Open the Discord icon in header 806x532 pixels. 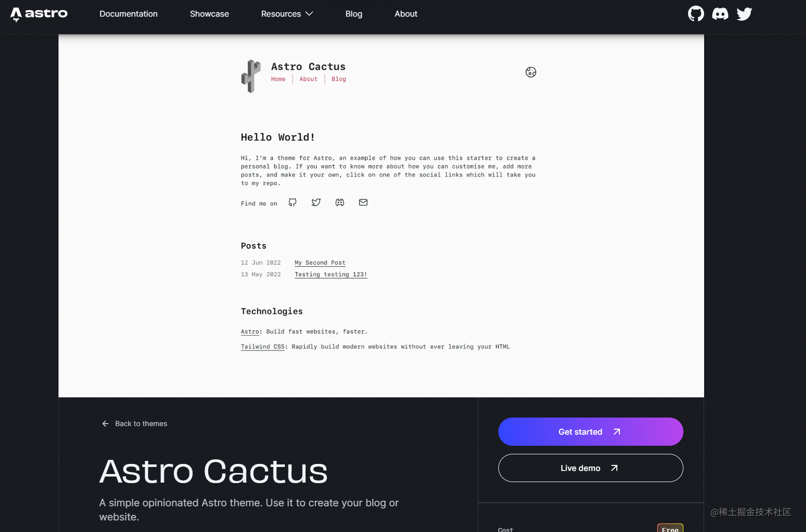point(720,14)
